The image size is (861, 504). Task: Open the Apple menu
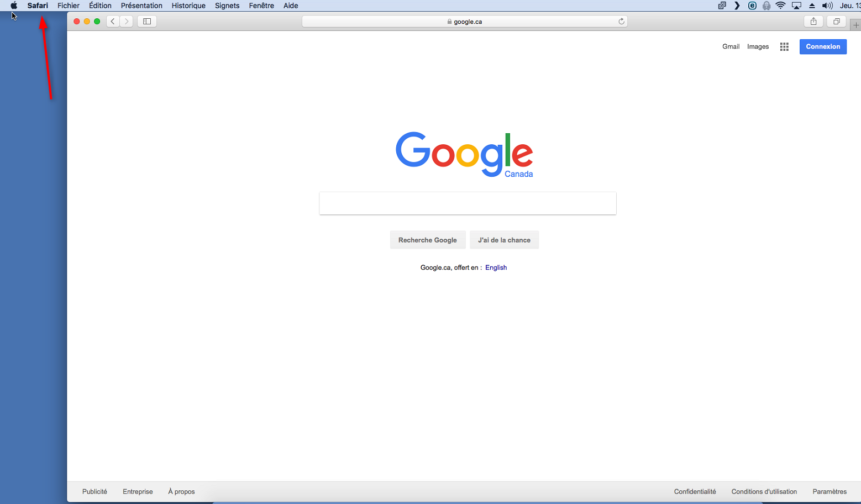14,6
